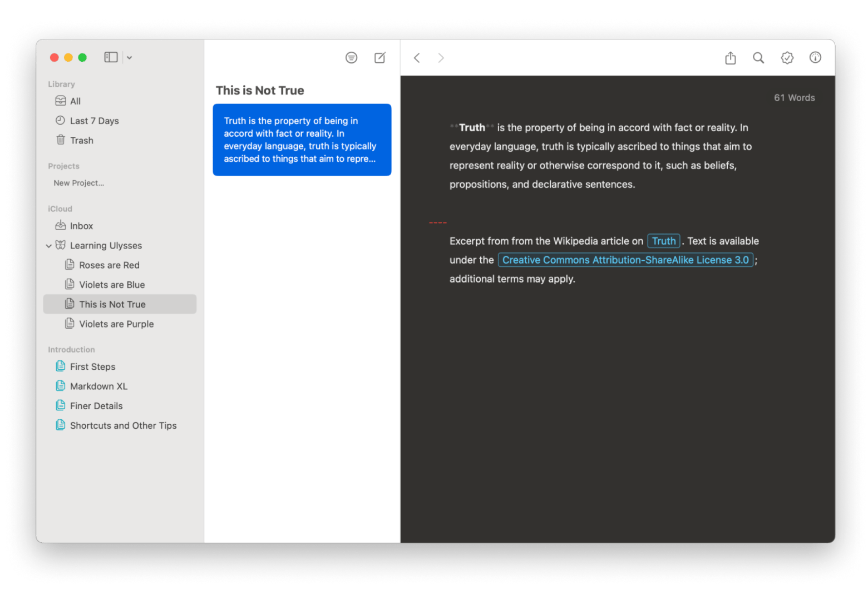Click the Truth Wikipedia link

click(663, 241)
